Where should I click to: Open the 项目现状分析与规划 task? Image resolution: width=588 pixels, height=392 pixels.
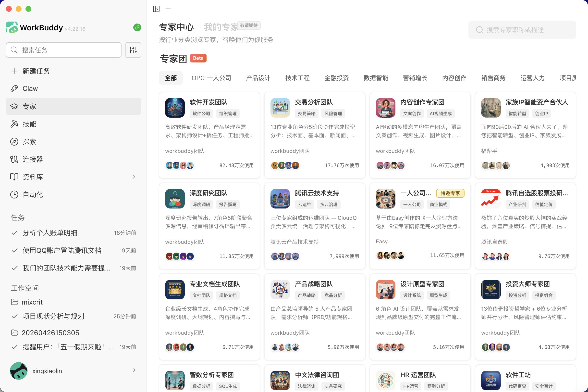point(73,316)
